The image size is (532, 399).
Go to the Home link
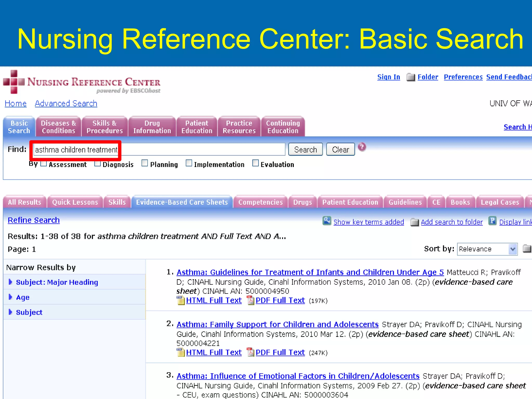16,103
